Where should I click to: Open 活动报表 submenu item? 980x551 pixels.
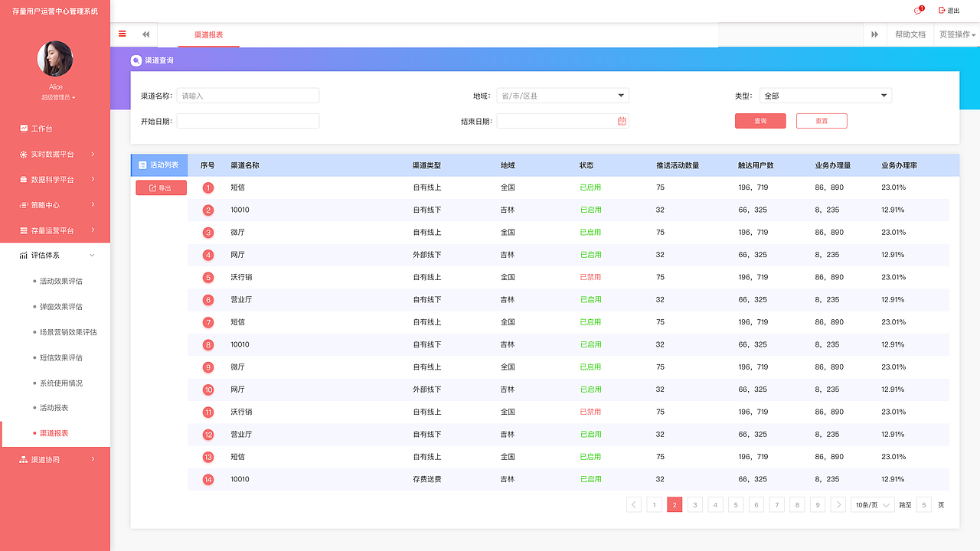coord(54,408)
